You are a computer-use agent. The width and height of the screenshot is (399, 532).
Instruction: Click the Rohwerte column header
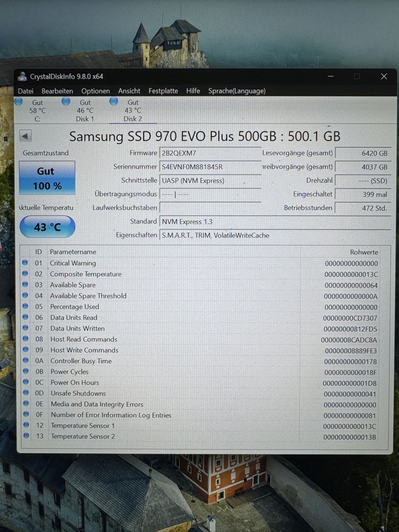pos(364,252)
